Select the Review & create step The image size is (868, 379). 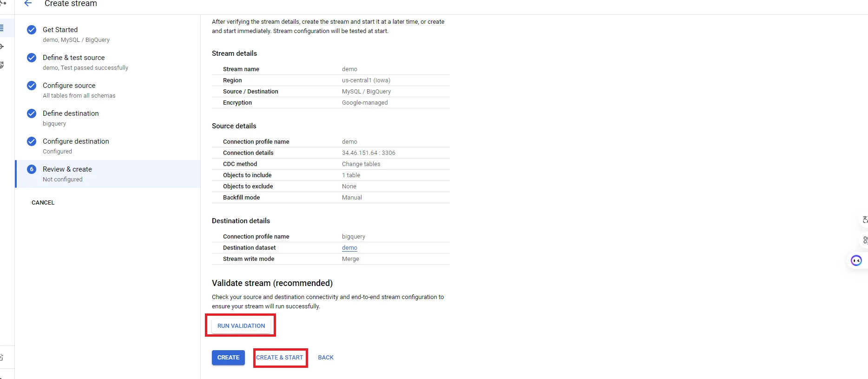[67, 169]
